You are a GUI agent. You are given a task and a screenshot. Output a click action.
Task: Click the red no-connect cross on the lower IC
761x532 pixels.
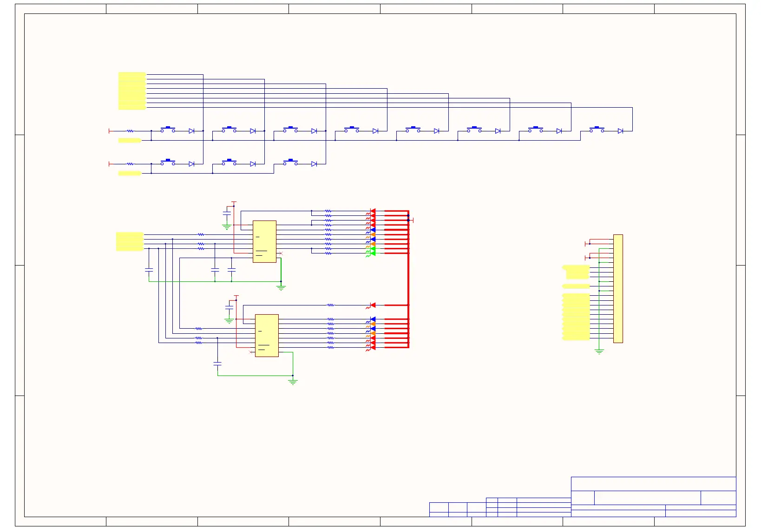click(x=251, y=352)
